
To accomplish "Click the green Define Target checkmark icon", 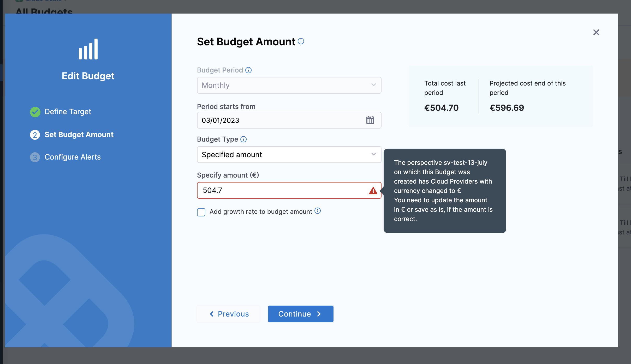I will [x=35, y=112].
